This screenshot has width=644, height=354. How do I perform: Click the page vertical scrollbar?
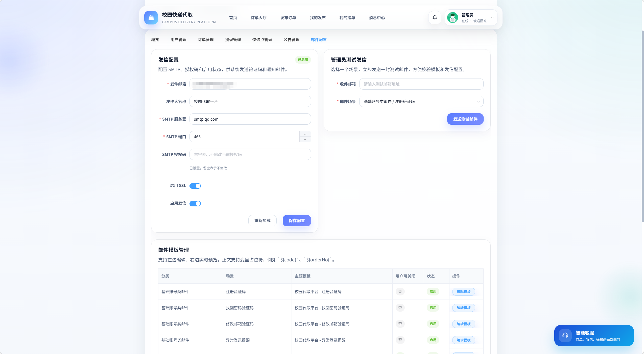coord(642,126)
